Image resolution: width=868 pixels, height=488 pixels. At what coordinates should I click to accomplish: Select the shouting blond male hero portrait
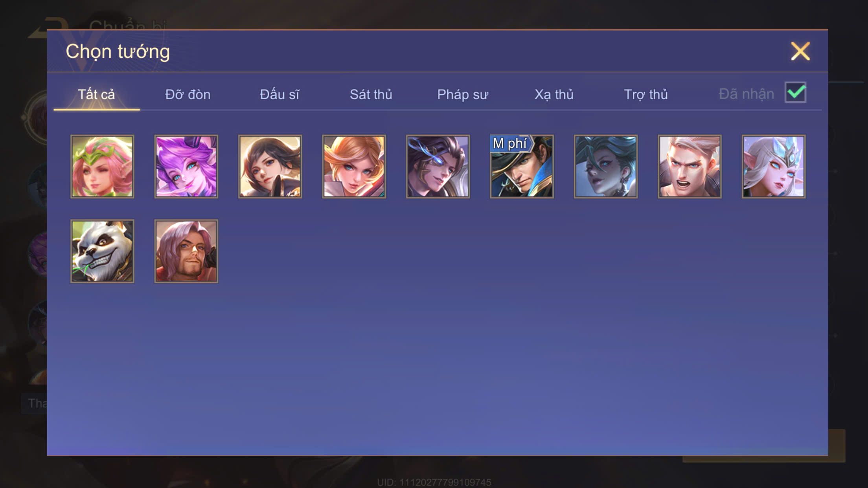[x=690, y=167]
